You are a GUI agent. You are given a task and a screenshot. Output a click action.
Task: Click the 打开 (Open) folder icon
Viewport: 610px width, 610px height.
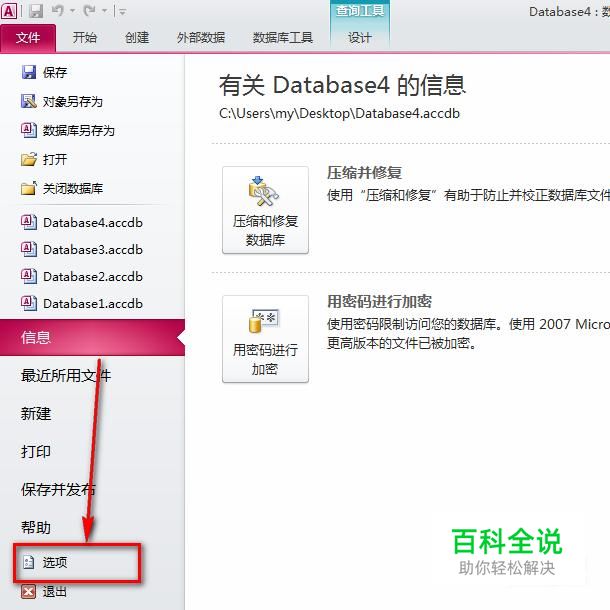click(29, 159)
